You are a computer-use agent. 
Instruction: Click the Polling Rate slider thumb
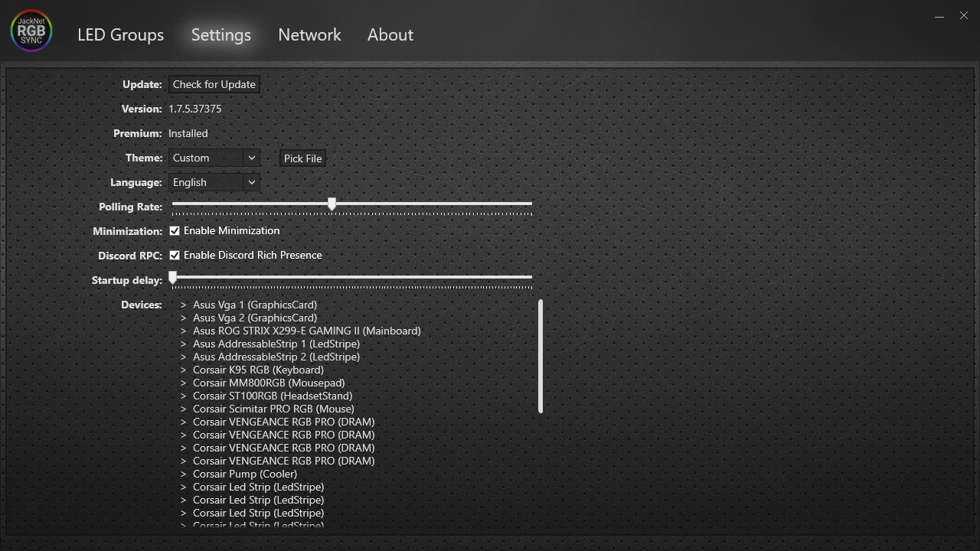[x=332, y=204]
